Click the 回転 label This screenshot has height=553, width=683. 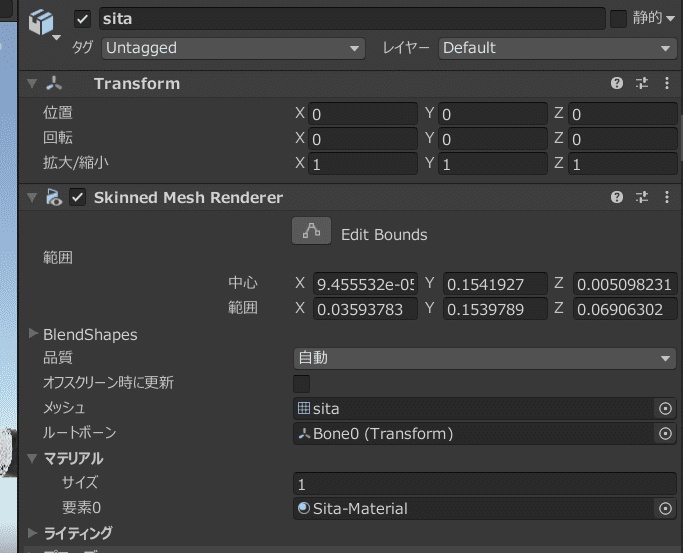(x=57, y=138)
